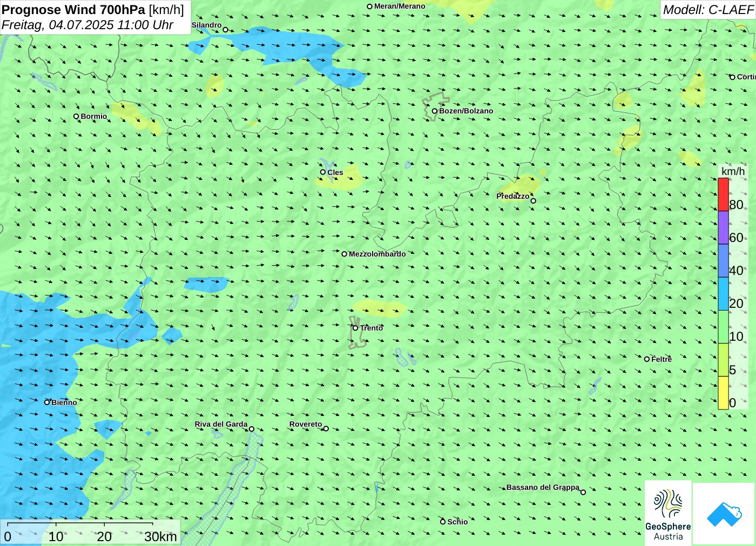Click the '30km' scale bar label

pos(160,537)
